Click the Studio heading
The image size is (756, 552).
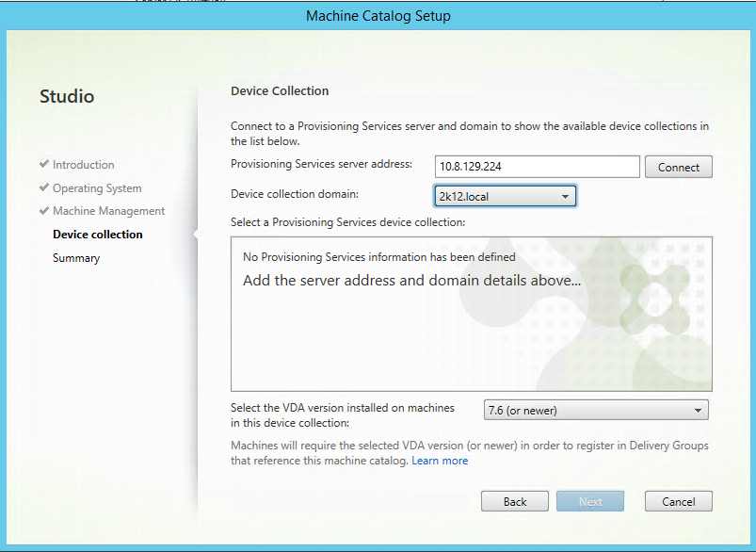[67, 96]
